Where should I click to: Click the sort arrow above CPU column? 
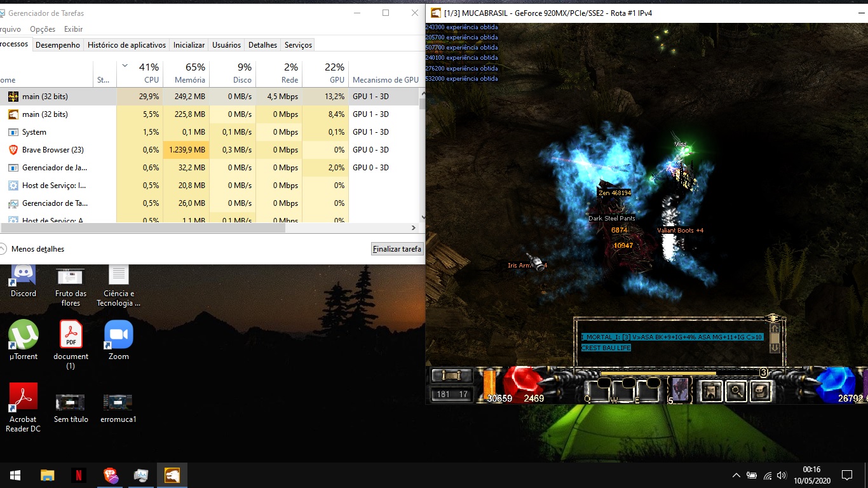point(125,65)
